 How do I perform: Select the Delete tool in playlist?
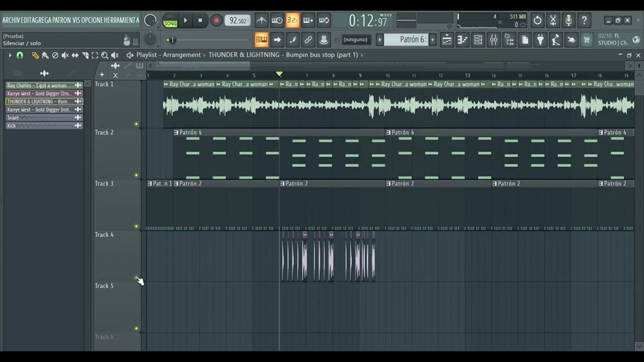click(55, 55)
